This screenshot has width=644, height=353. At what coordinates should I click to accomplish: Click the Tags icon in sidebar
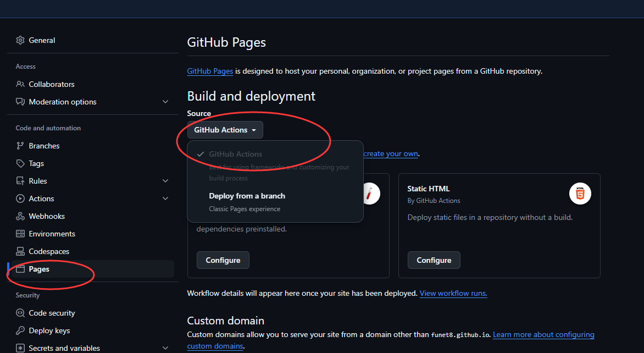pyautogui.click(x=20, y=163)
